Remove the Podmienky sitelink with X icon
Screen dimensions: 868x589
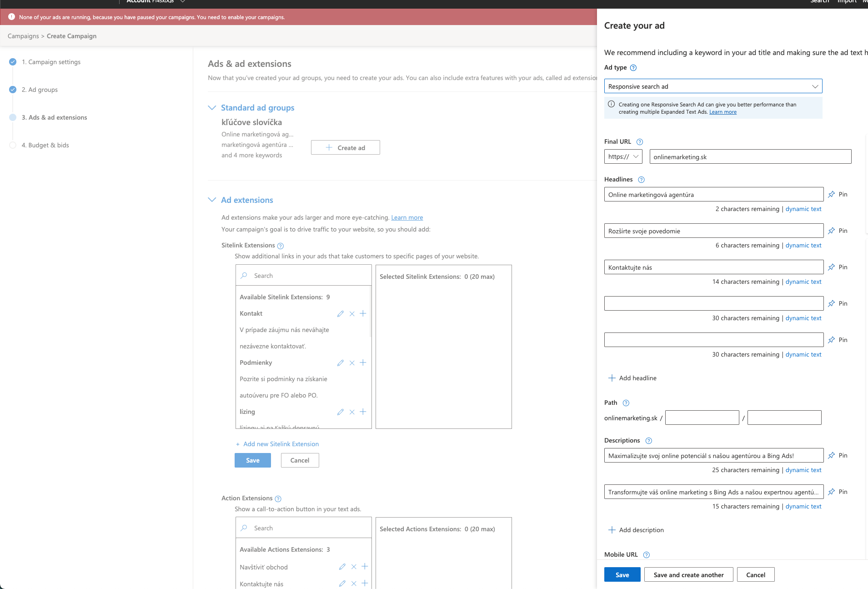coord(352,363)
